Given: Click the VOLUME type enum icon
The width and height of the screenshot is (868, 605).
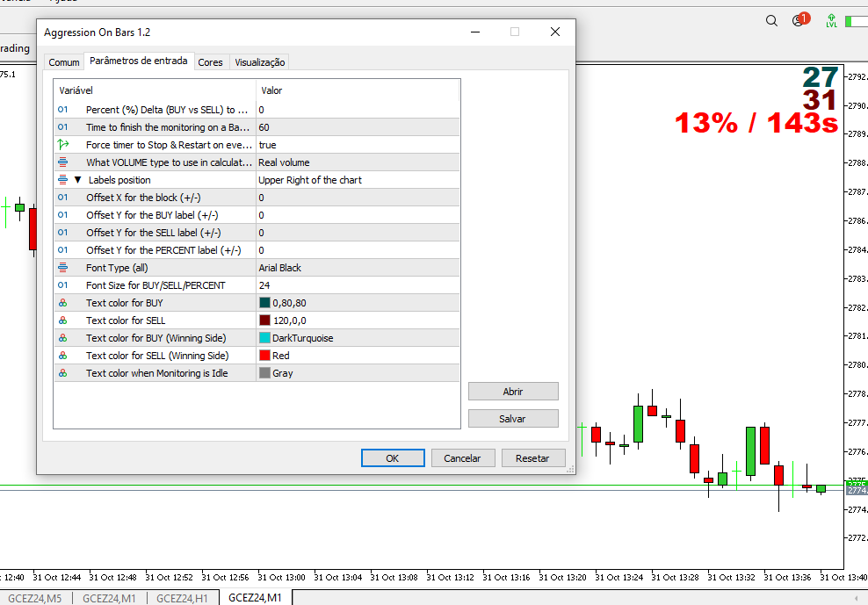Looking at the screenshot, I should pyautogui.click(x=62, y=162).
